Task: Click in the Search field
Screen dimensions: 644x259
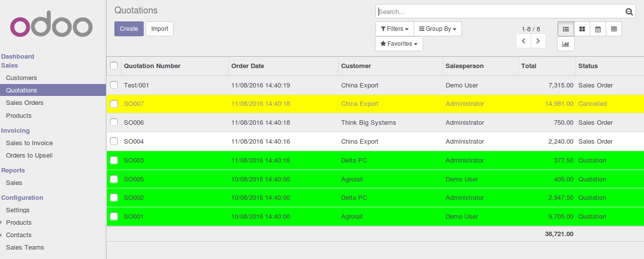Action: pos(500,12)
